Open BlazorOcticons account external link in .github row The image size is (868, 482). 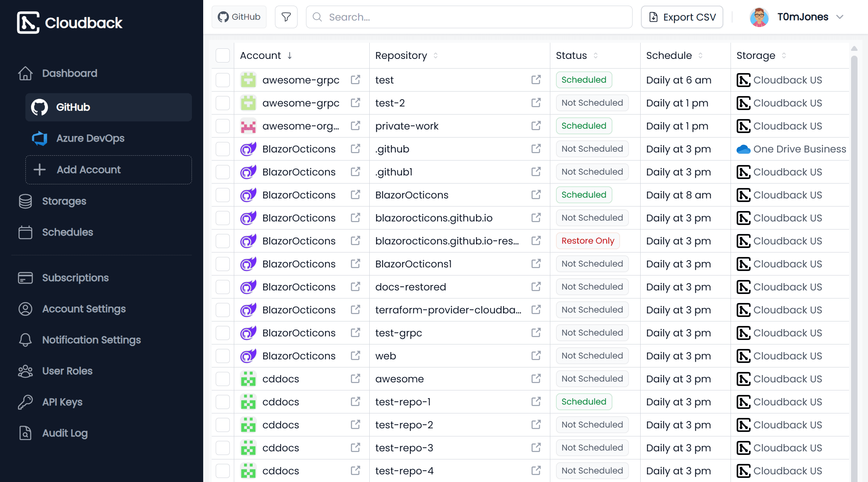[x=355, y=149]
